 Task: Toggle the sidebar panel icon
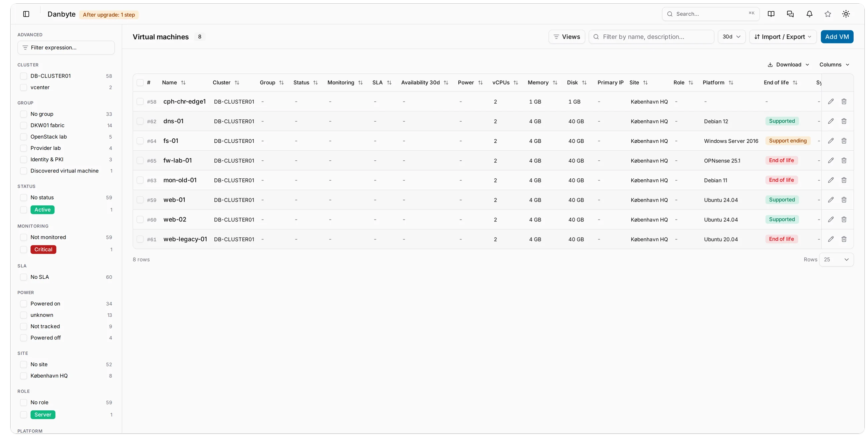tap(26, 14)
